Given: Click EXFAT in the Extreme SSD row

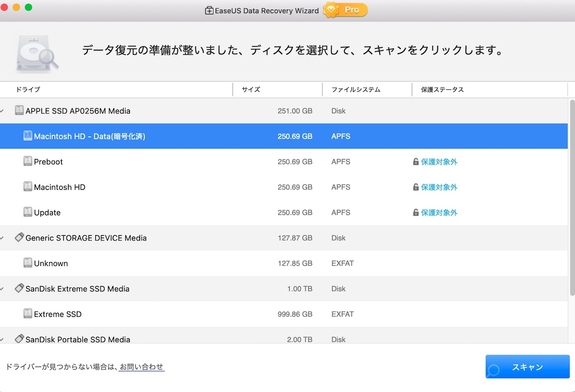Looking at the screenshot, I should point(342,314).
